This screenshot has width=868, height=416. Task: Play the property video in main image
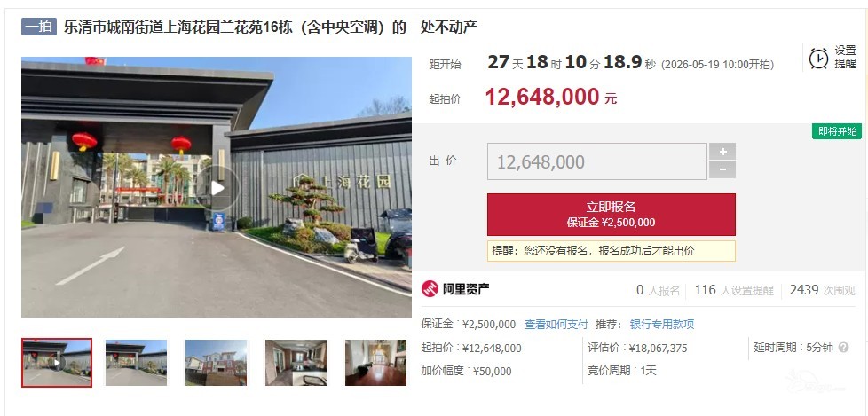(x=217, y=188)
